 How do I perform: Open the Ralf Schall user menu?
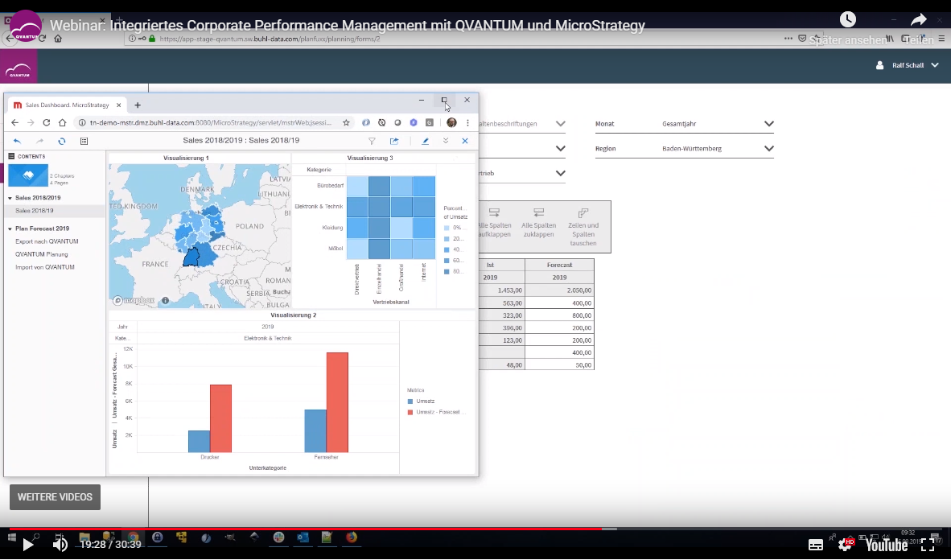point(908,65)
